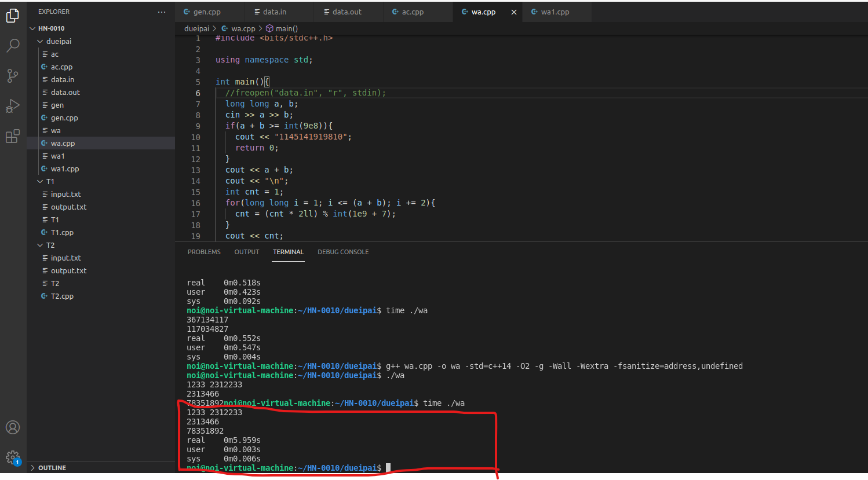868x480 pixels.
Task: Click line number 16 in gutter
Action: pos(195,203)
